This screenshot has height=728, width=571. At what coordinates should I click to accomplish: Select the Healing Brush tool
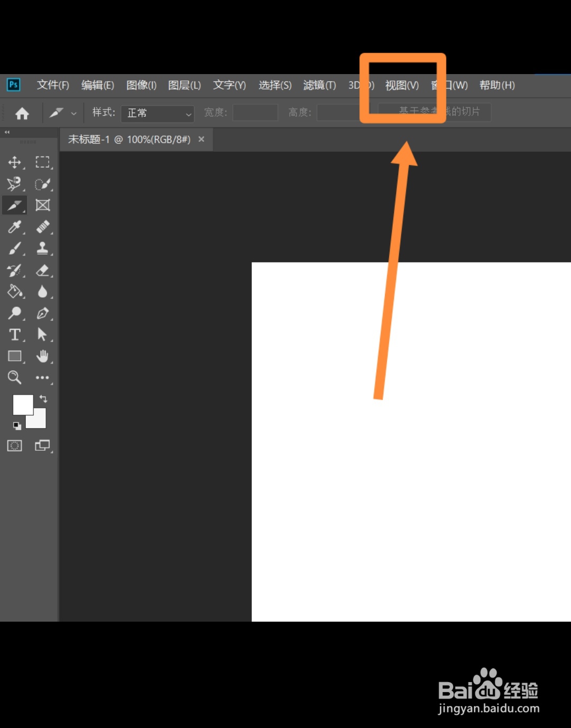pos(43,227)
